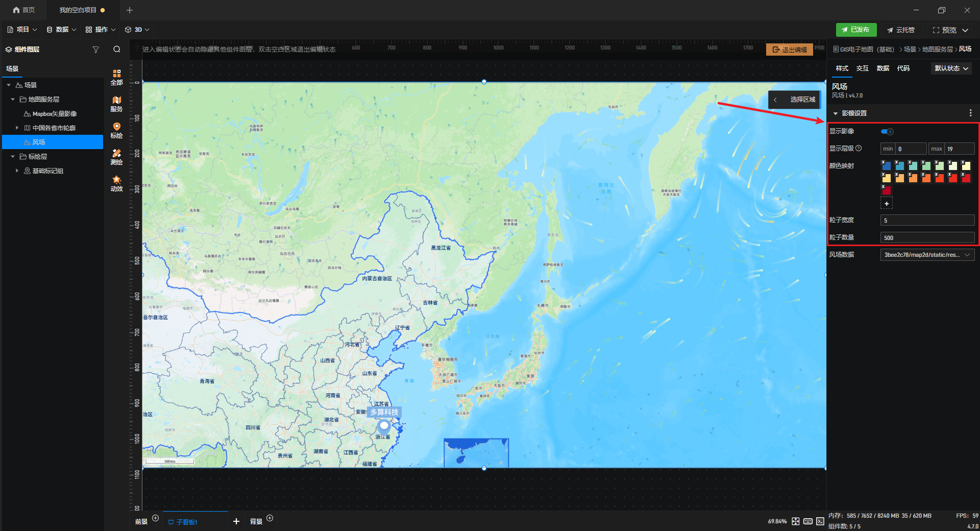Click the 已发布 button

tap(856, 30)
